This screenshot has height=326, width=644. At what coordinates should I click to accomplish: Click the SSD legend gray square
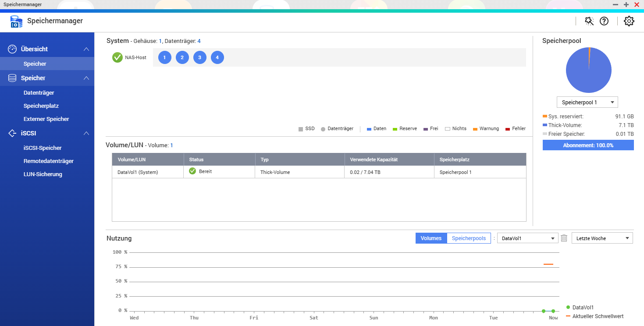click(x=301, y=129)
